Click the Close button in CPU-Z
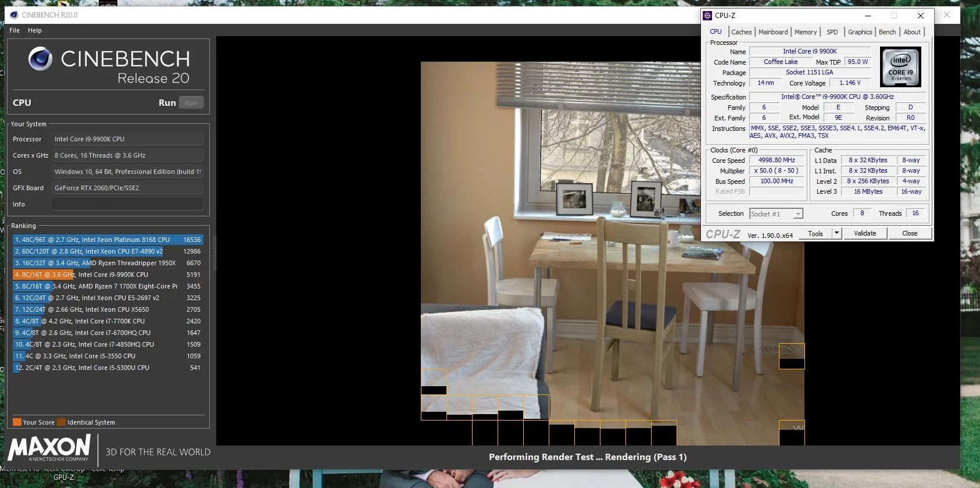This screenshot has width=980, height=488. (x=910, y=233)
